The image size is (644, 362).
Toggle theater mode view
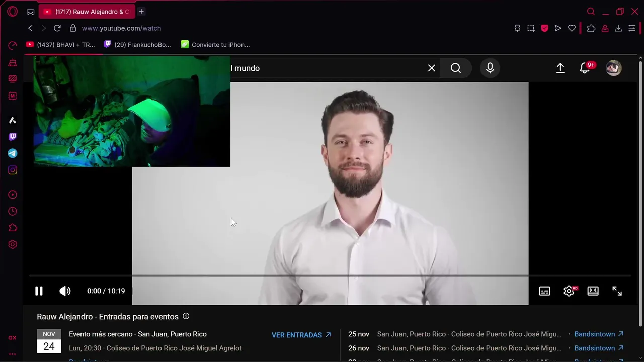[x=593, y=291]
